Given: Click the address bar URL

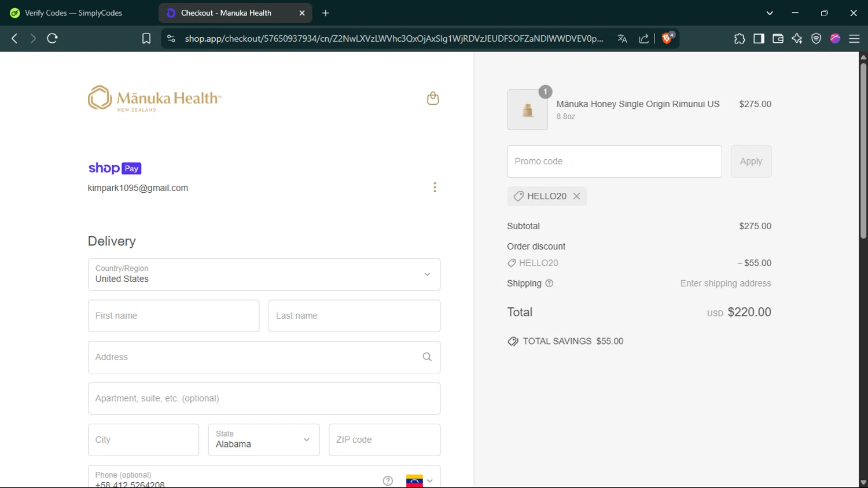Looking at the screenshot, I should pos(393,38).
